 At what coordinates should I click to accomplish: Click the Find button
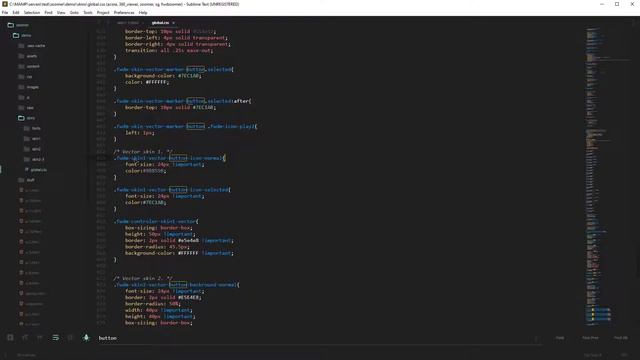[x=560, y=338]
